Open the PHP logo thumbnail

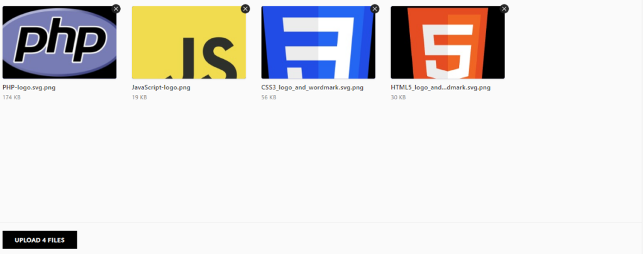[60, 42]
